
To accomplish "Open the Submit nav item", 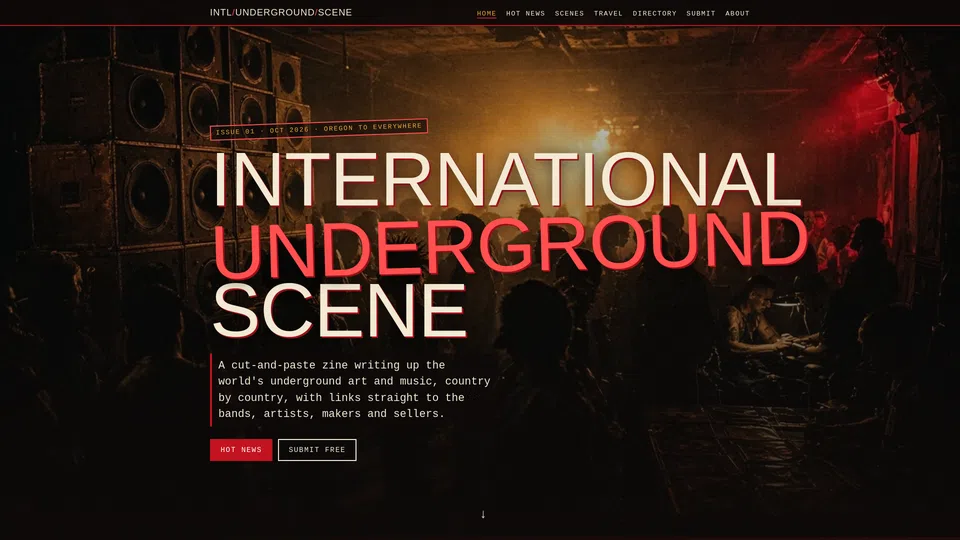I will click(x=700, y=13).
